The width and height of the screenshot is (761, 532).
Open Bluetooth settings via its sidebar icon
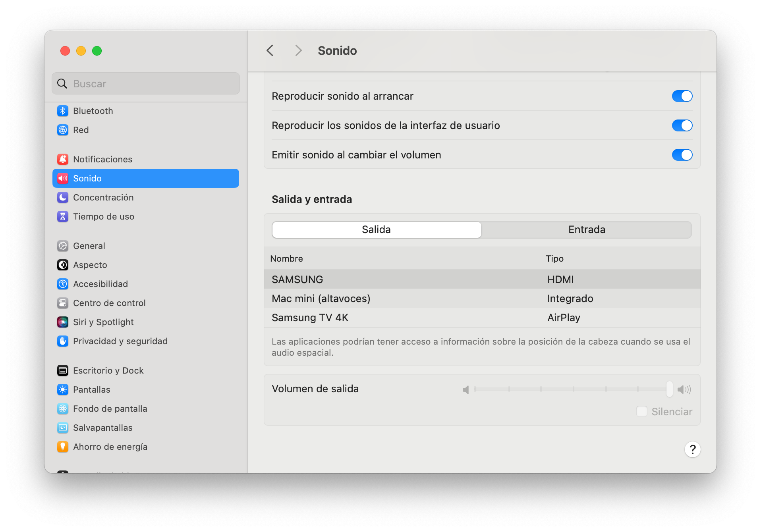click(x=63, y=111)
